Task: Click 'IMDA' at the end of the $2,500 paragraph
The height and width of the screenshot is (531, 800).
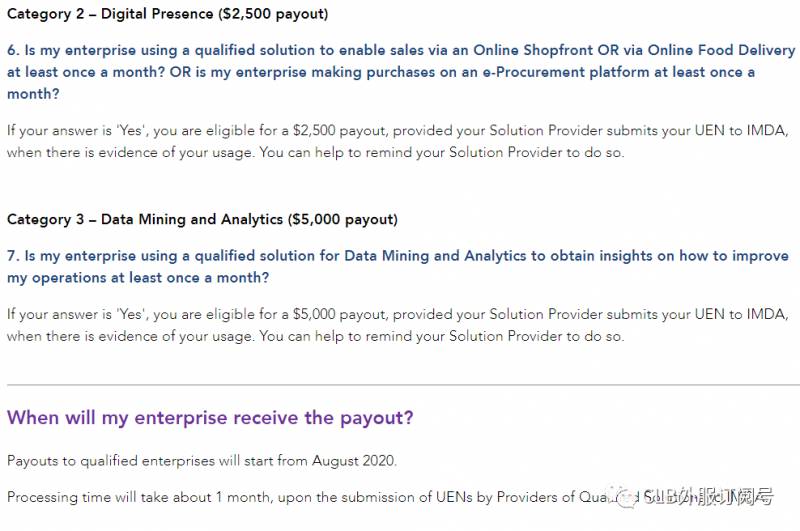Action: tap(772, 130)
